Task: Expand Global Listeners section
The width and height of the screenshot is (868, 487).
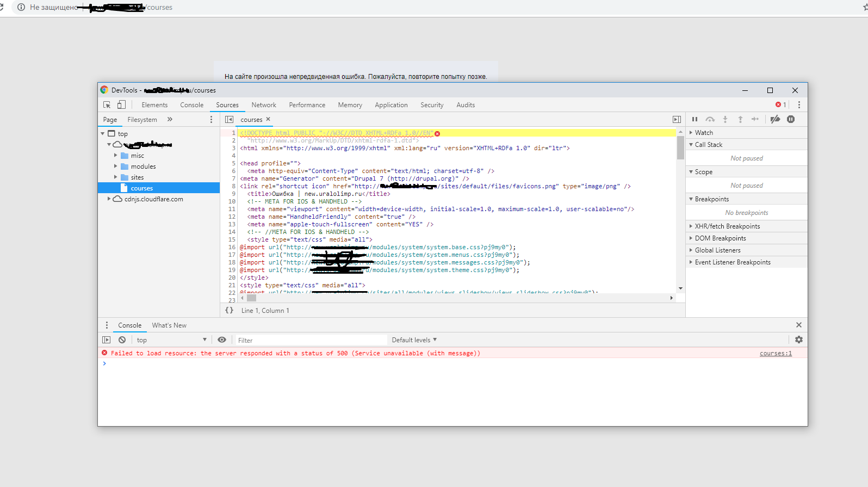Action: (x=746, y=250)
